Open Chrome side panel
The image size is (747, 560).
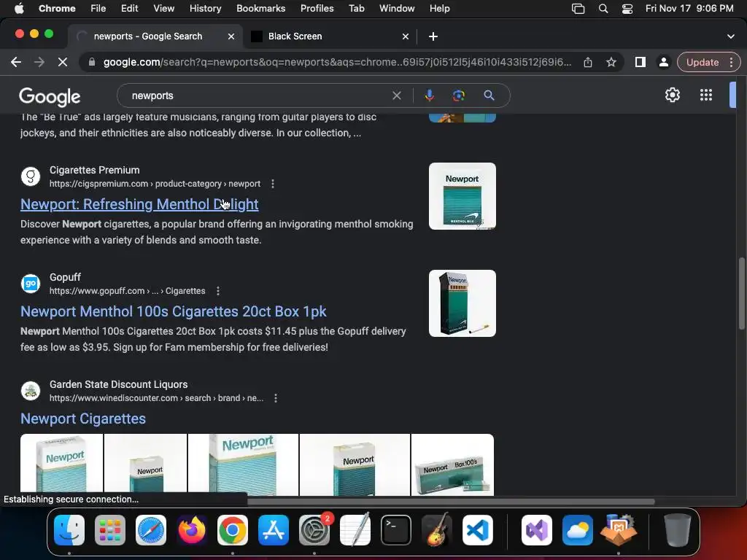[640, 62]
